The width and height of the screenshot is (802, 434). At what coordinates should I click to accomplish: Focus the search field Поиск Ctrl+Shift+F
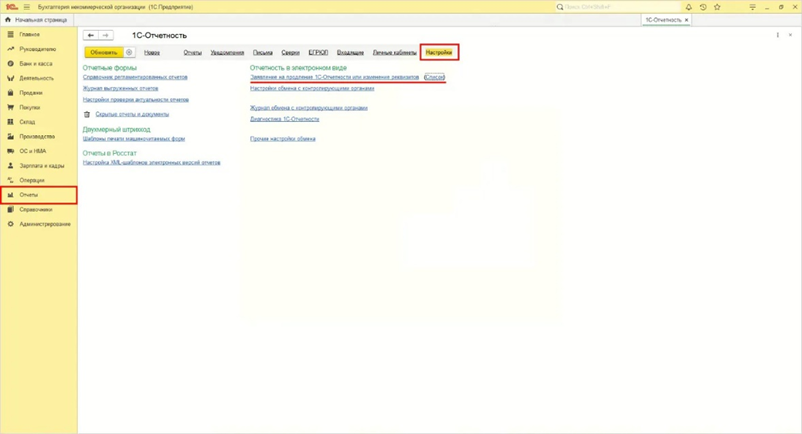(618, 7)
